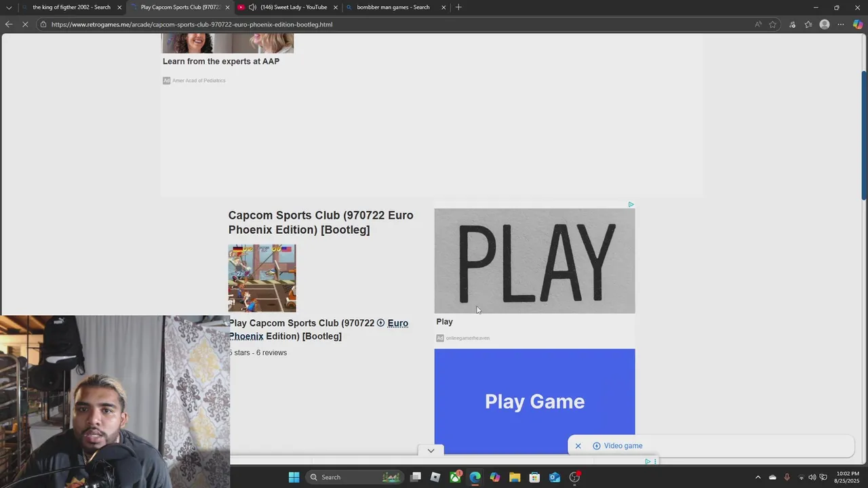The width and height of the screenshot is (868, 488).
Task: View site information lock icon
Action: coord(43,24)
